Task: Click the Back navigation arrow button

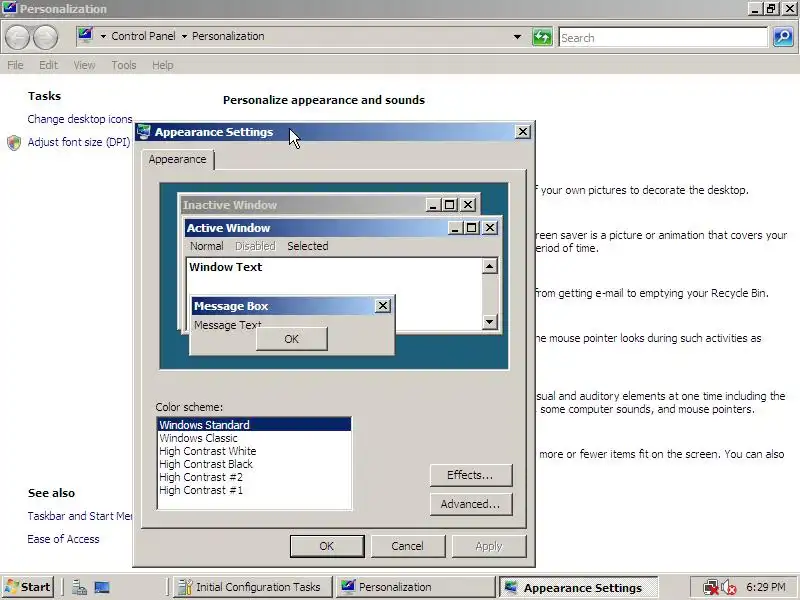Action: click(17, 38)
